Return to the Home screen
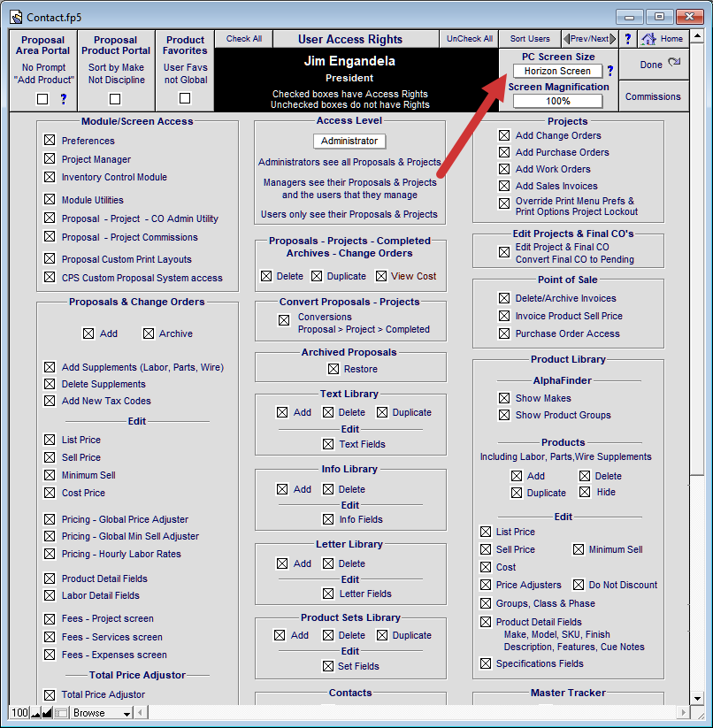Viewport: 713px width, 728px height. (x=663, y=39)
